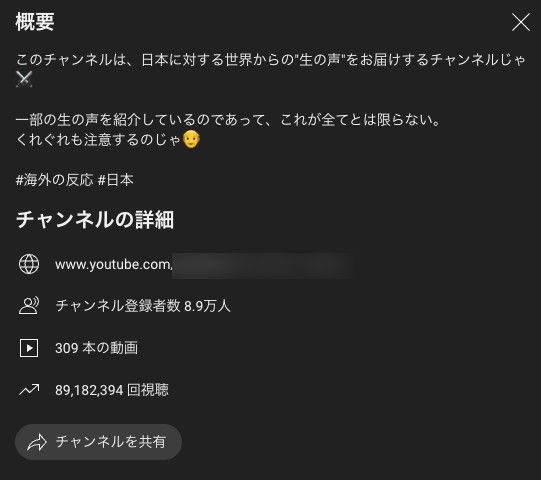Click the old man emoji

click(x=191, y=139)
